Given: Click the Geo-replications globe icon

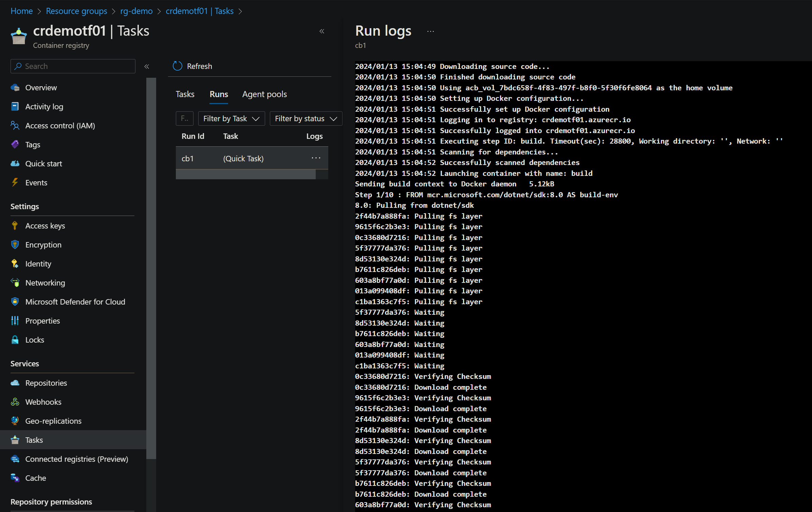Looking at the screenshot, I should 15,421.
